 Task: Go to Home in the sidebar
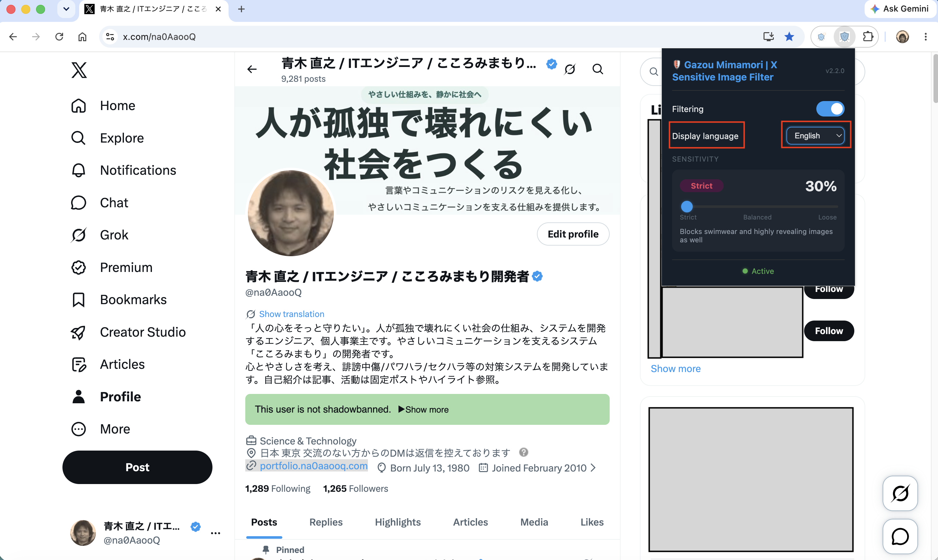(103, 106)
